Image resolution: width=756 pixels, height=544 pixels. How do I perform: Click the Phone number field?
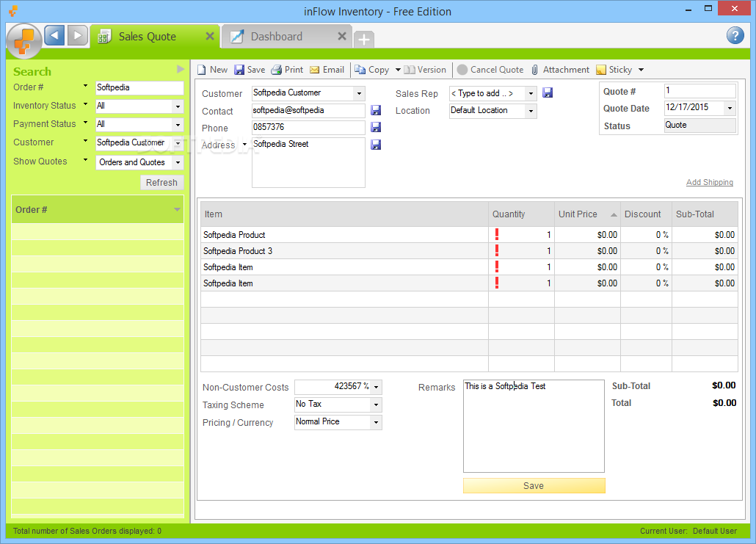point(308,127)
